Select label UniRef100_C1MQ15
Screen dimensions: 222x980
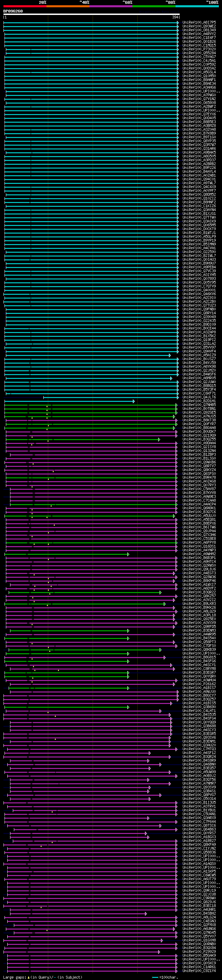click(199, 45)
